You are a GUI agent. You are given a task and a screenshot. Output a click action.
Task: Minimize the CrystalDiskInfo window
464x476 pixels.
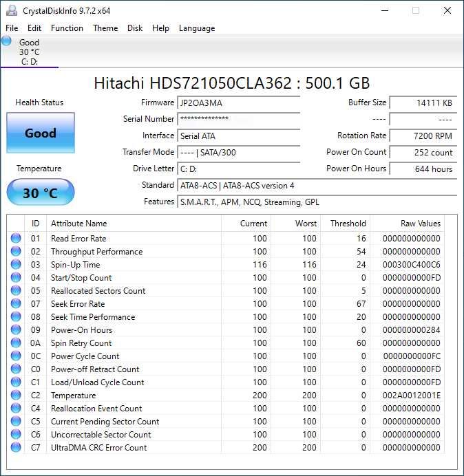(385, 10)
